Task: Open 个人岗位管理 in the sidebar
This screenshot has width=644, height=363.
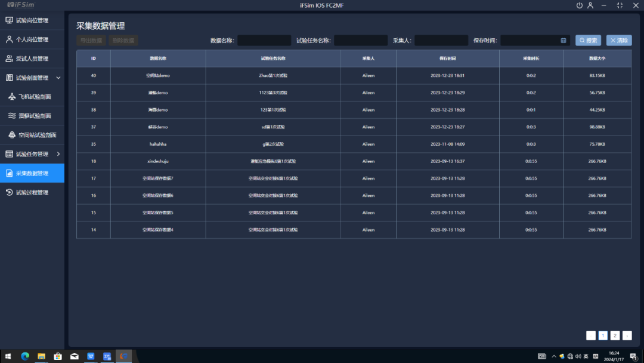Action: click(x=32, y=39)
